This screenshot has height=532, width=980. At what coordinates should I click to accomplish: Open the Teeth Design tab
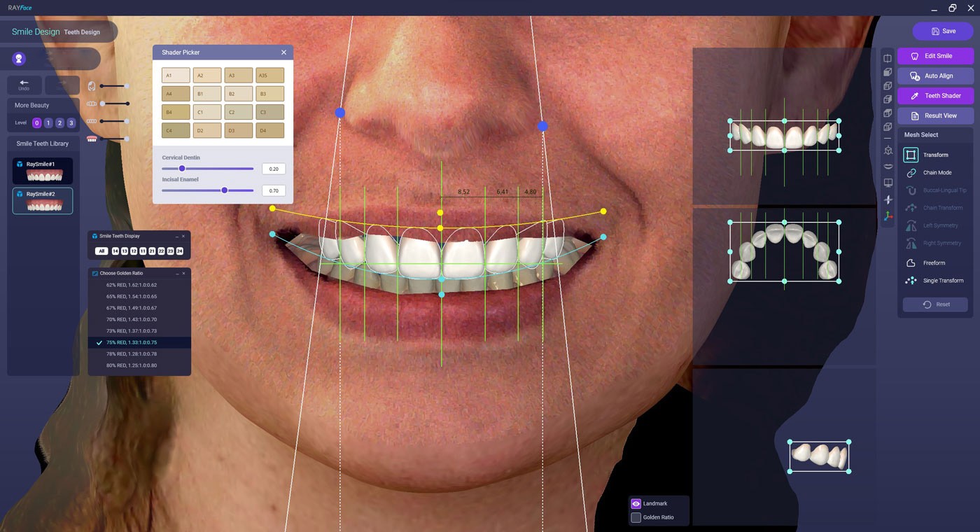(82, 32)
